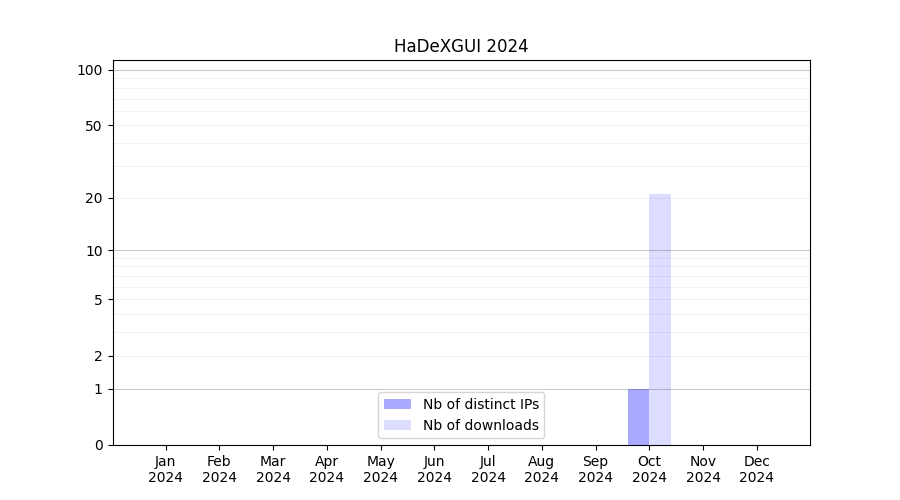Select the 5 tick label on y-axis

pos(97,300)
